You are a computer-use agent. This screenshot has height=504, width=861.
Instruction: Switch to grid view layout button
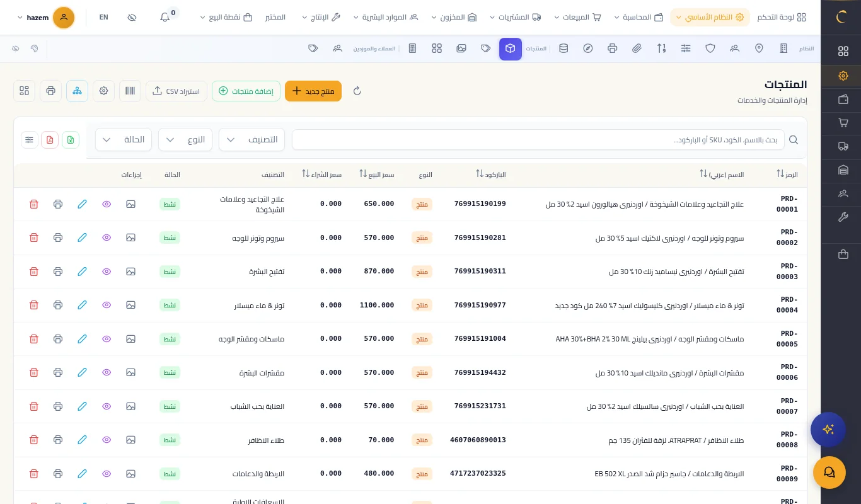[24, 91]
